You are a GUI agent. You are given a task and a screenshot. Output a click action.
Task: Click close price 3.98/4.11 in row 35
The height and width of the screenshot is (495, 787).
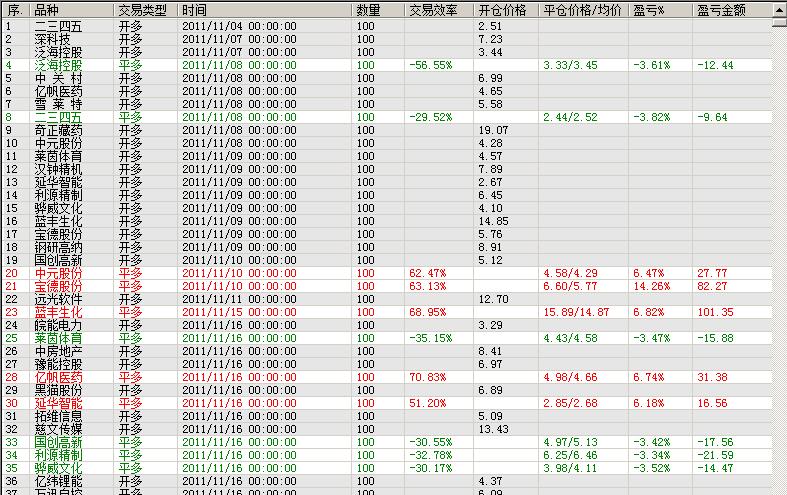[x=571, y=469]
